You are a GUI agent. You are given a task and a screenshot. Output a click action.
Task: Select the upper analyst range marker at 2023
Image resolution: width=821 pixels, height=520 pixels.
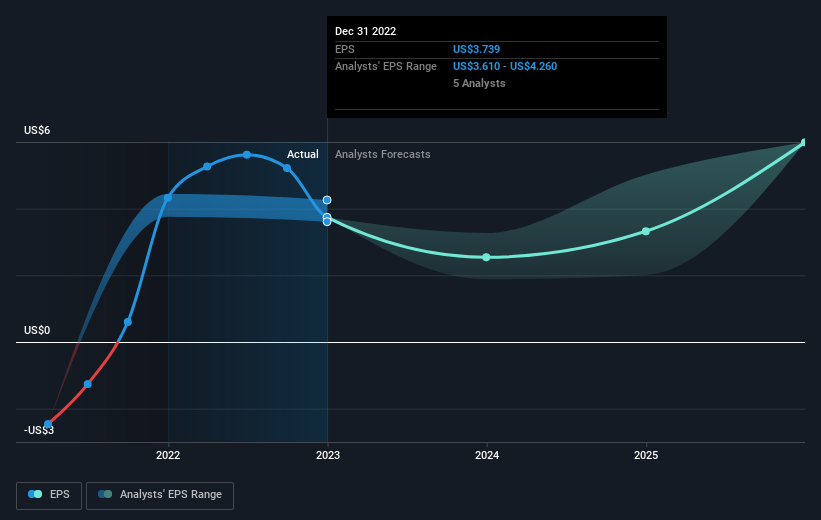(327, 200)
